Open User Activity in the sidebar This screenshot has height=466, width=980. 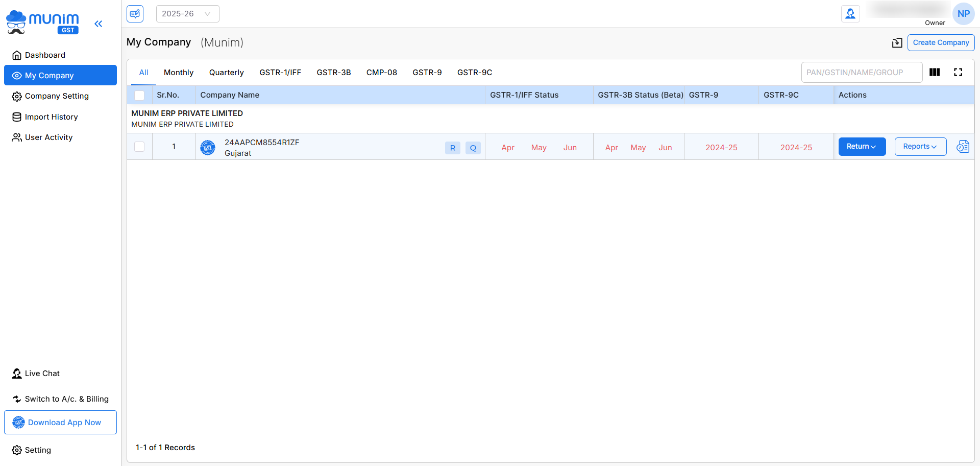[x=60, y=137]
